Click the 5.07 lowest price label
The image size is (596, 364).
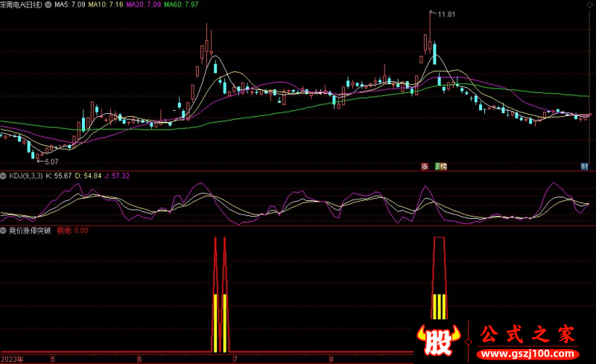(51, 161)
